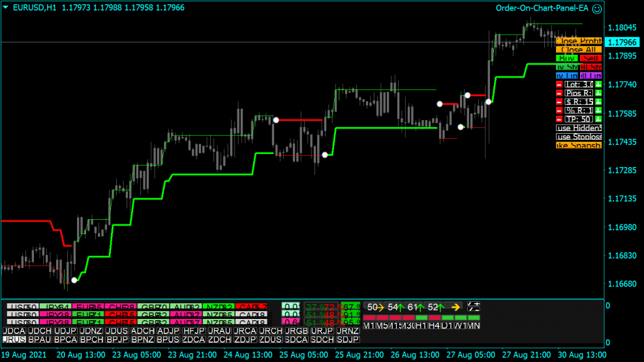The width and height of the screenshot is (644, 362).
Task: Toggle the use Stoploss option
Action: [579, 137]
